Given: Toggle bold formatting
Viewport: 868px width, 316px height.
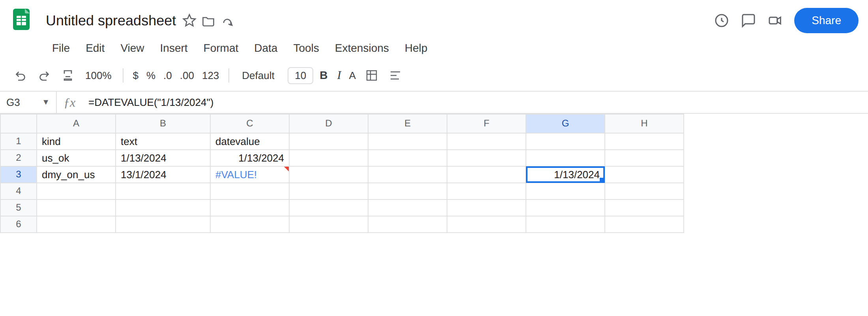Looking at the screenshot, I should pyautogui.click(x=324, y=75).
